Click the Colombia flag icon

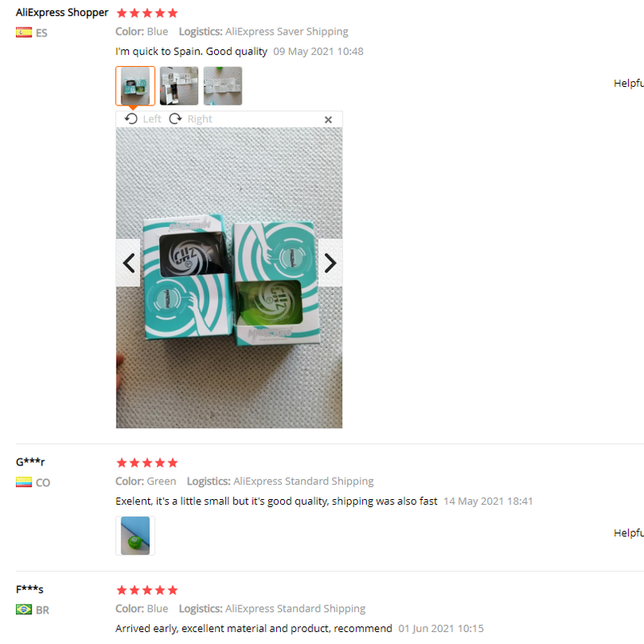[x=24, y=481]
